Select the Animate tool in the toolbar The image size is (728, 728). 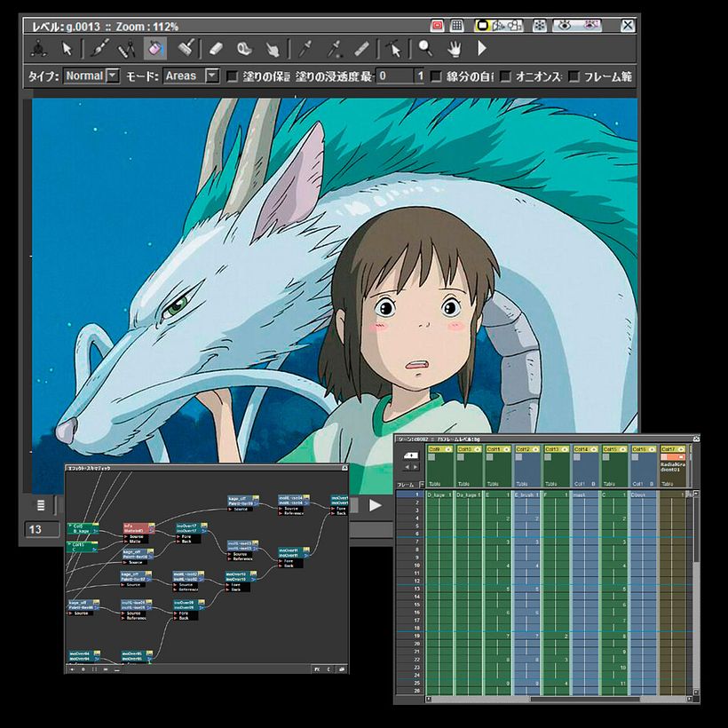39,48
